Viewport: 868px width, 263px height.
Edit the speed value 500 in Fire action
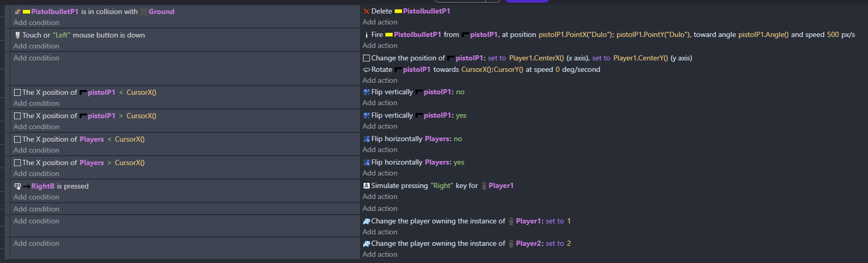(833, 35)
